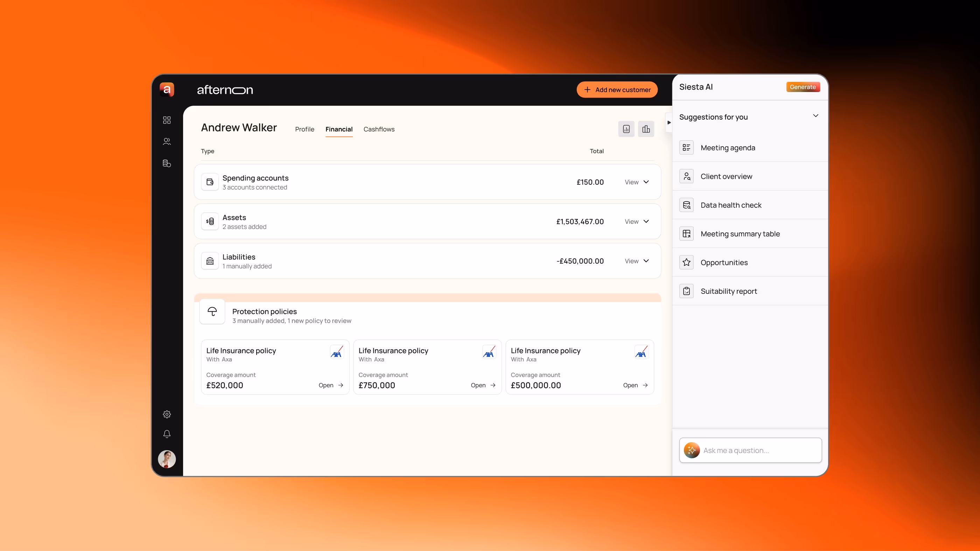Expand the Spending accounts View dropdown

pyautogui.click(x=636, y=182)
